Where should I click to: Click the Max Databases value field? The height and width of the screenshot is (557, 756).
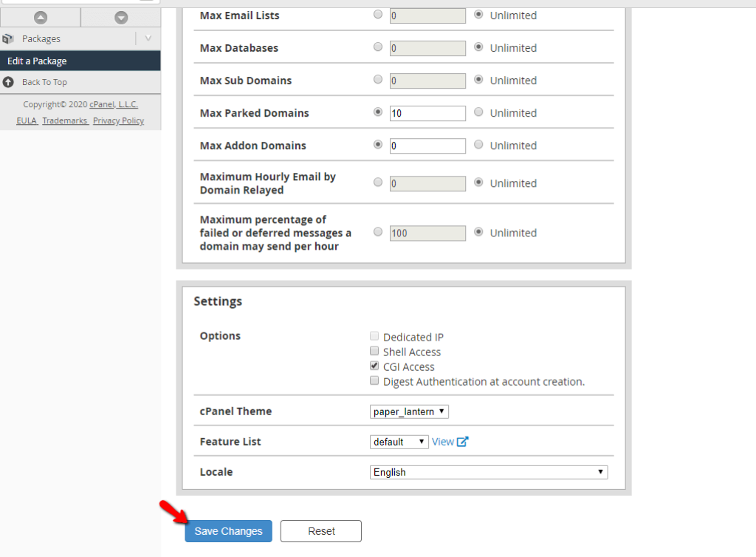tap(427, 48)
